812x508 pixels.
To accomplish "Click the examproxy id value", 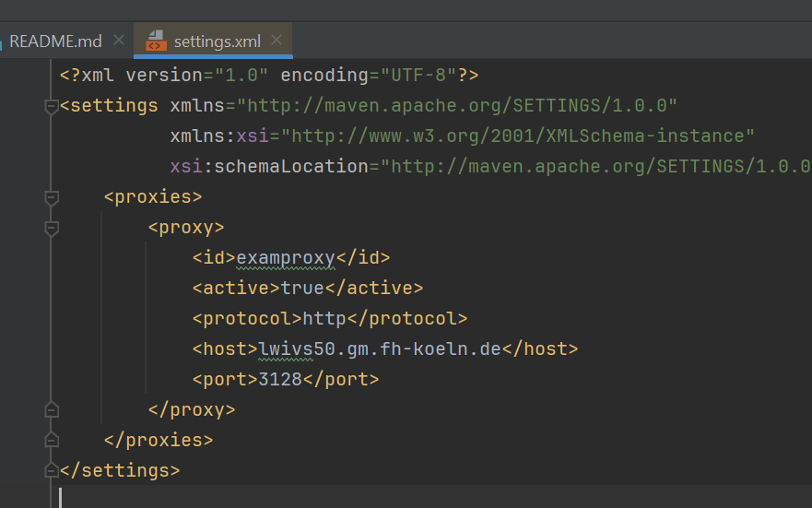I will [x=286, y=258].
